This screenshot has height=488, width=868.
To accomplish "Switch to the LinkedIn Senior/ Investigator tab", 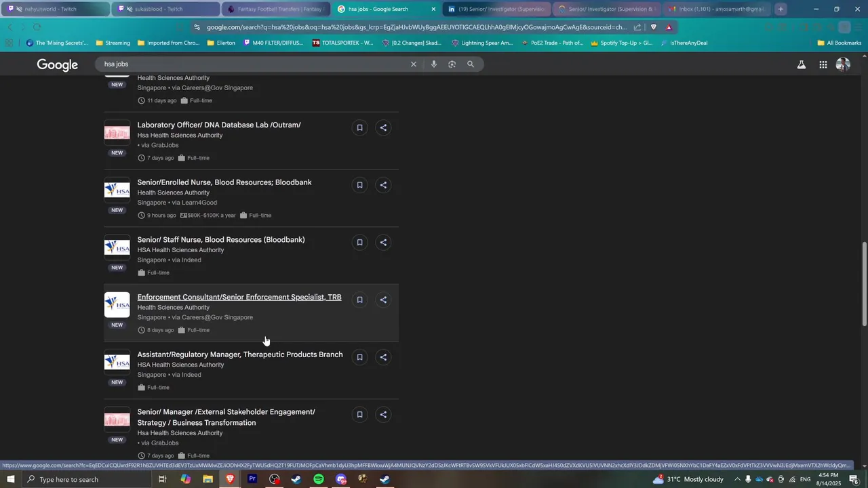I will tap(496, 9).
